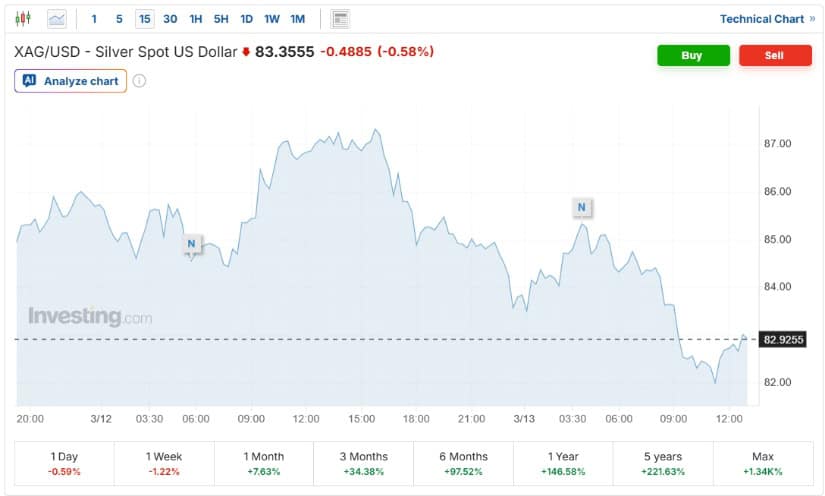
Task: Select the area chart type icon
Action: [x=57, y=19]
